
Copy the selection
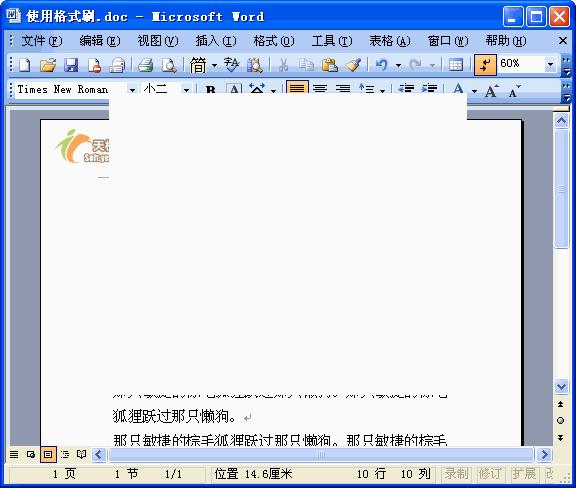click(x=306, y=65)
